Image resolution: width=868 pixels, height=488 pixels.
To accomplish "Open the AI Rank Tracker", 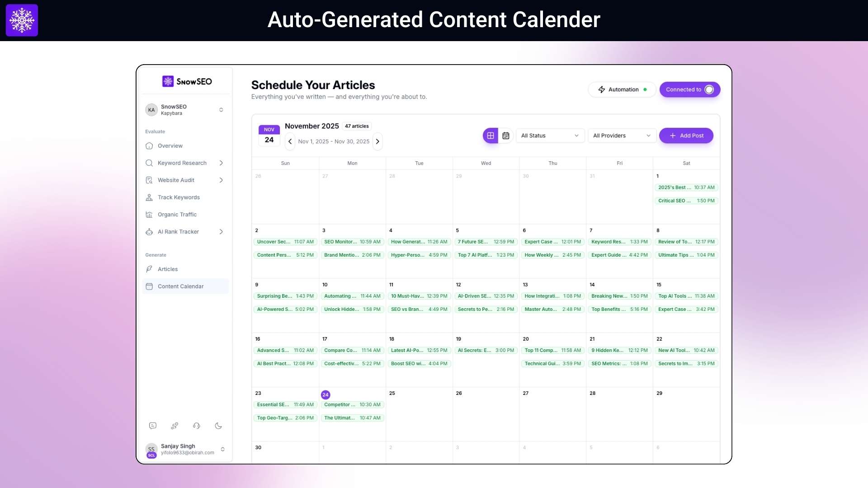I will pos(178,231).
